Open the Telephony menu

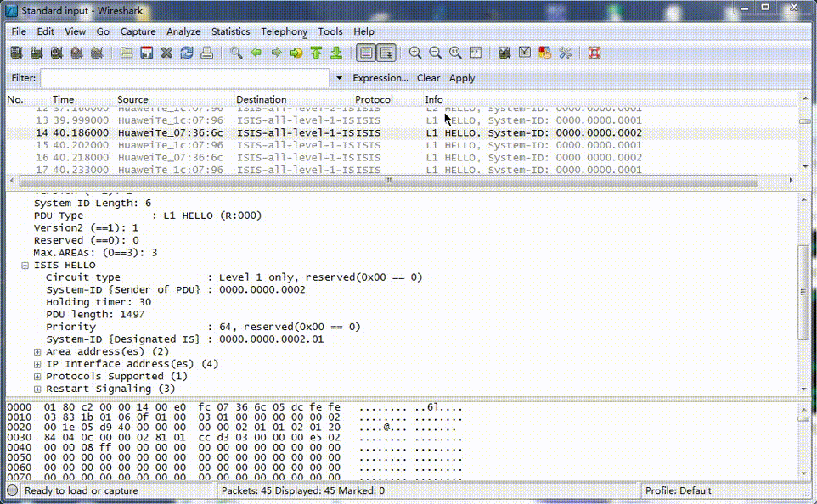pyautogui.click(x=284, y=31)
